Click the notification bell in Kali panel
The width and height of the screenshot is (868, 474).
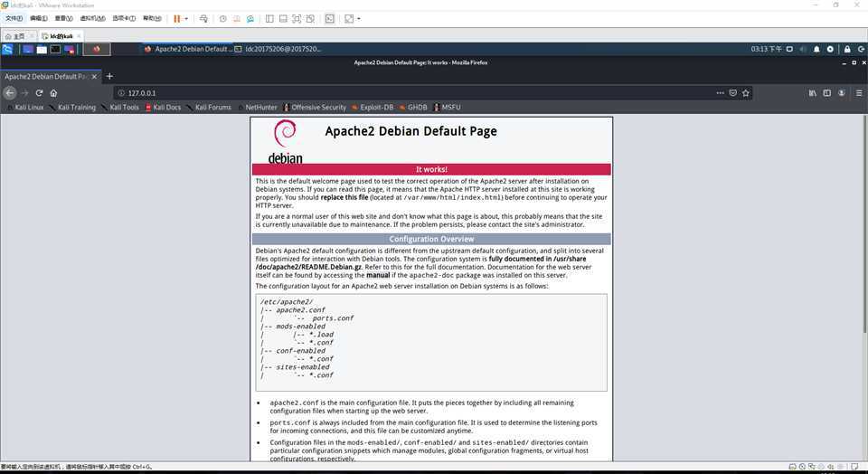[816, 49]
